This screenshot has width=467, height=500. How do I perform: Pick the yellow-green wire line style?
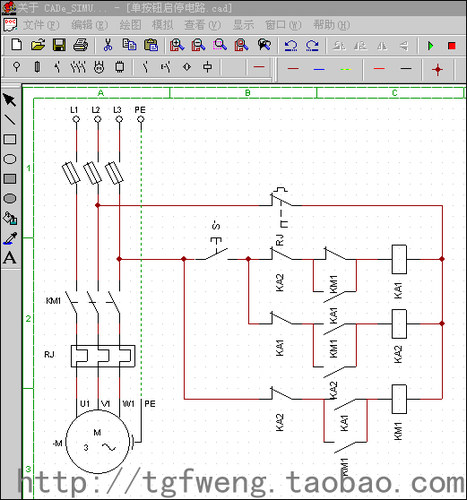coord(346,69)
